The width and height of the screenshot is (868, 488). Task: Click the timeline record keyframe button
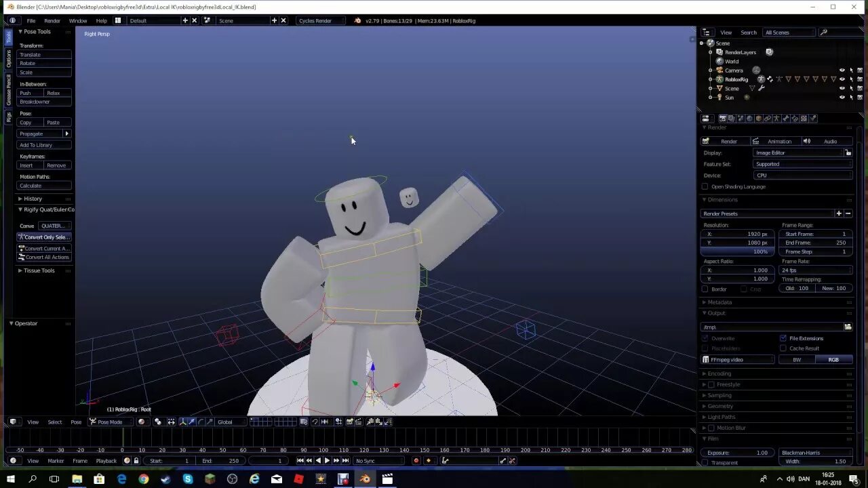click(416, 460)
